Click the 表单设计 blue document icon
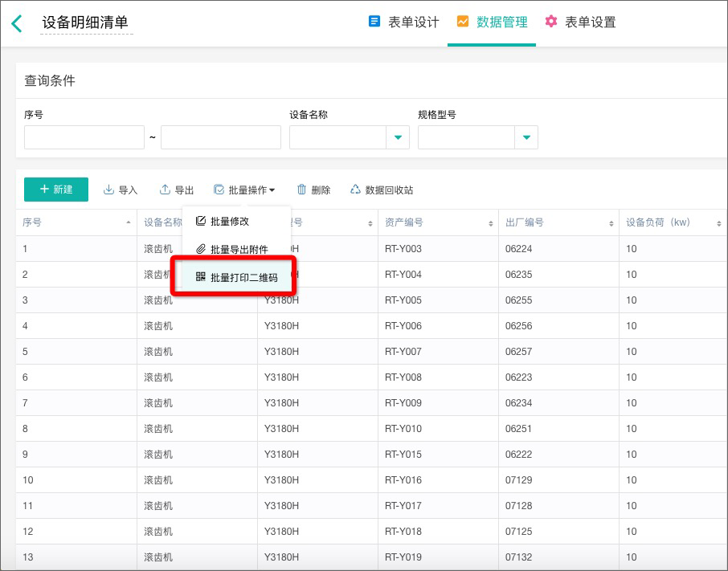The width and height of the screenshot is (728, 571). click(374, 22)
